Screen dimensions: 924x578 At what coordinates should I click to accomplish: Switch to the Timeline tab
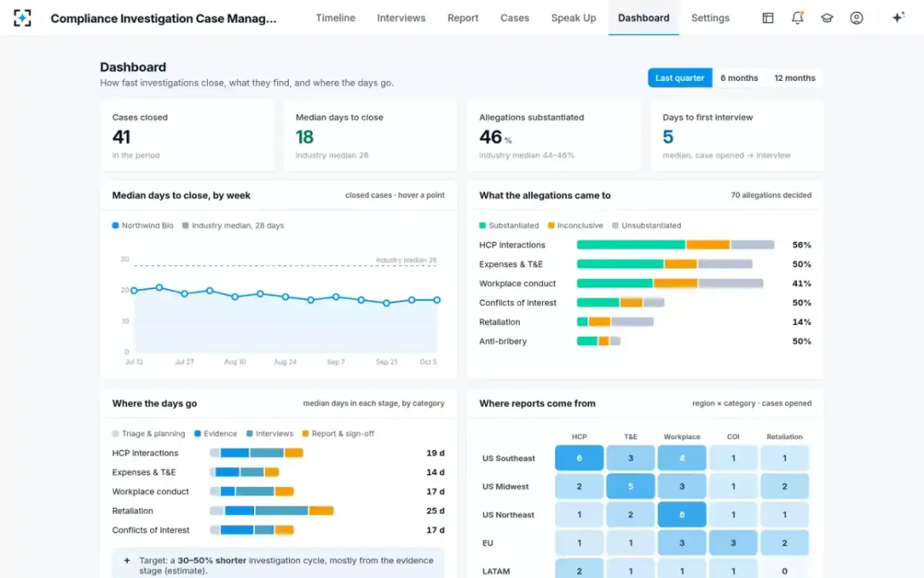pos(336,18)
